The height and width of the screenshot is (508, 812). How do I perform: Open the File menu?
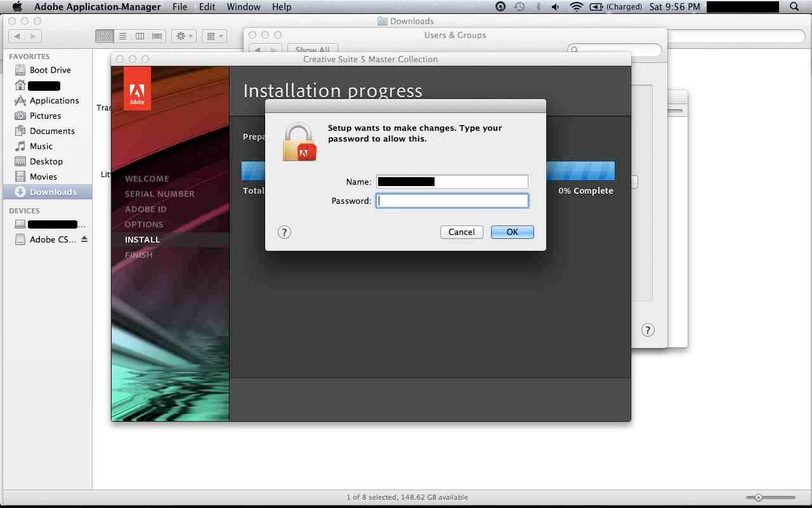180,7
